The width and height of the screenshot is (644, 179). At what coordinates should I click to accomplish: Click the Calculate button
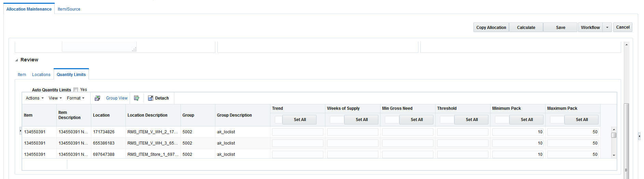pyautogui.click(x=526, y=27)
